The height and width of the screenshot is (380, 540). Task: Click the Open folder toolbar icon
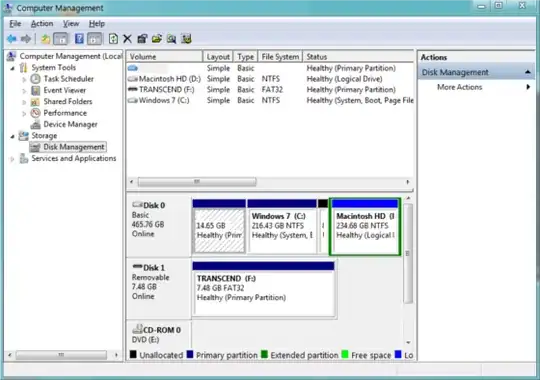(x=157, y=39)
